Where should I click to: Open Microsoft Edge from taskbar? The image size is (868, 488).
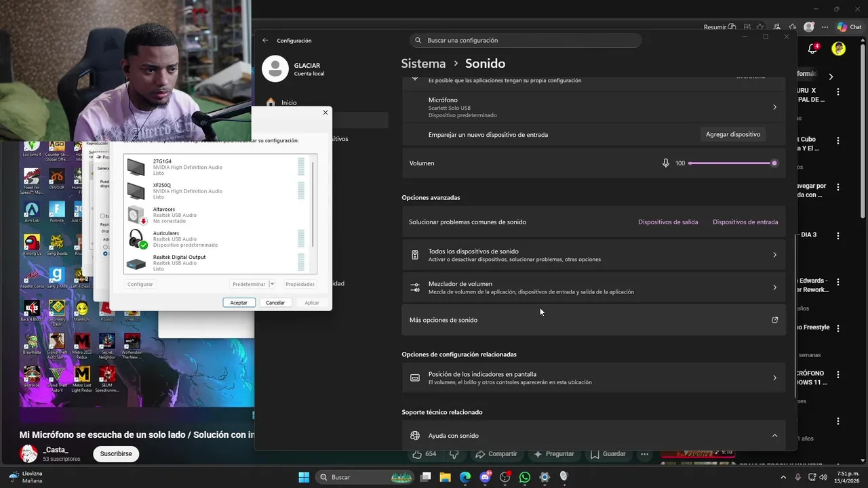[465, 477]
